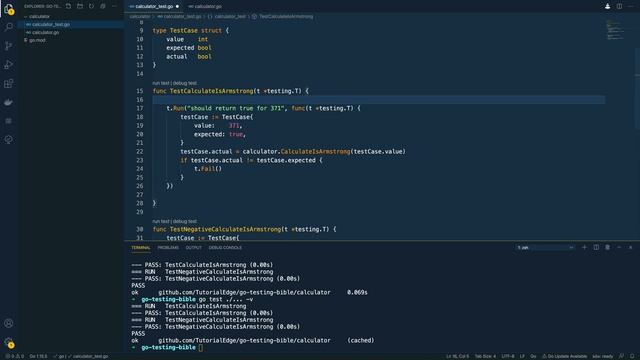
Task: Click 'TestCase' type name on line 9
Action: point(184,31)
